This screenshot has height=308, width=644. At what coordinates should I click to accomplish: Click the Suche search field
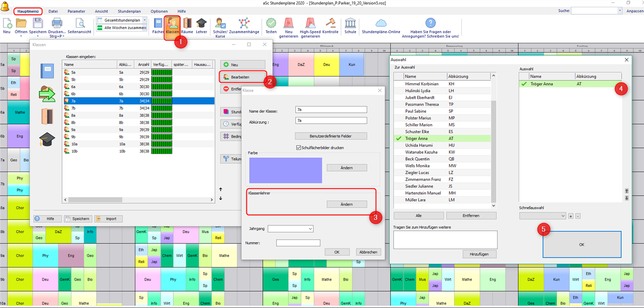(594, 10)
